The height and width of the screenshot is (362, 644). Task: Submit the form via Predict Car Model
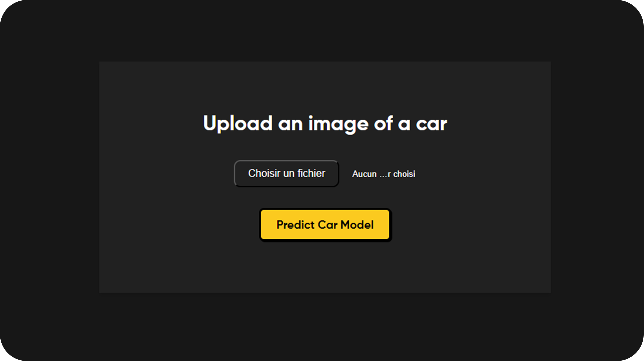pyautogui.click(x=325, y=225)
